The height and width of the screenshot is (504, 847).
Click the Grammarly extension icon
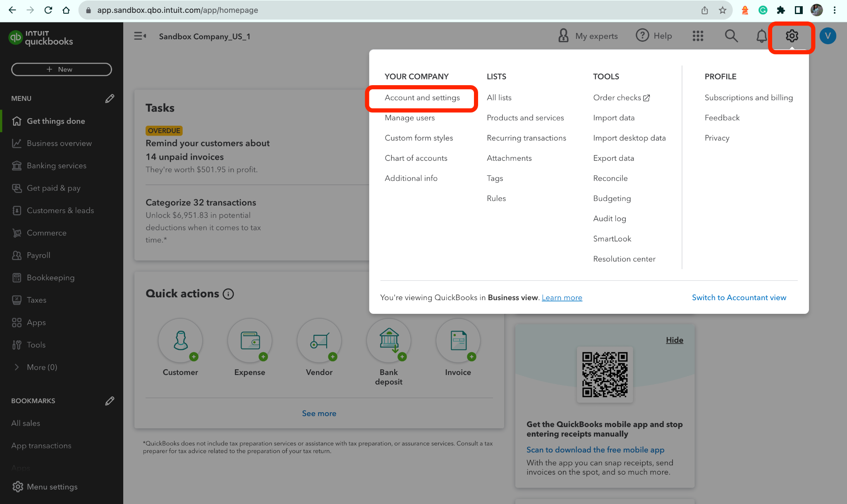(763, 10)
